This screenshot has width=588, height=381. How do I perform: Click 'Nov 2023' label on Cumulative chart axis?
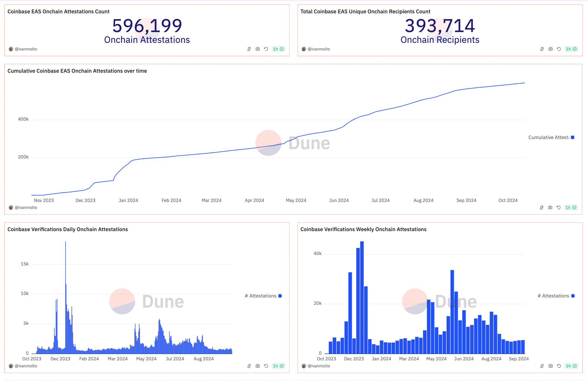[x=44, y=200]
